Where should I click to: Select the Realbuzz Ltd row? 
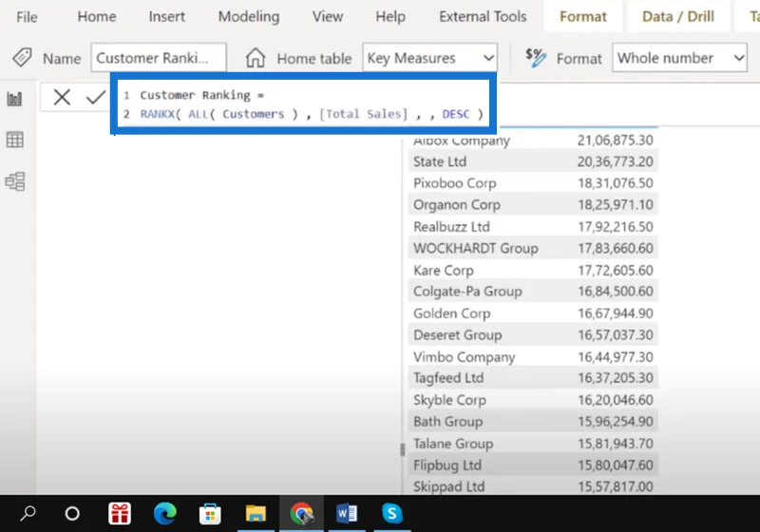(x=533, y=227)
